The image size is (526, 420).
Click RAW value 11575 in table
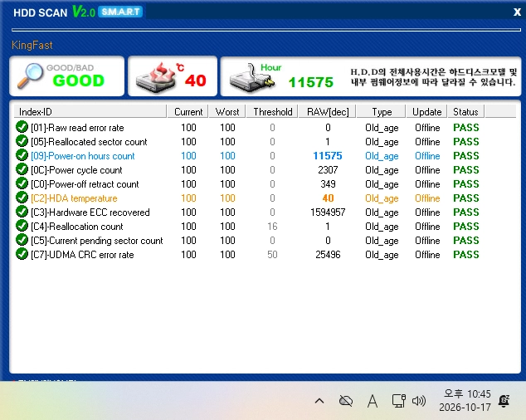pos(328,156)
